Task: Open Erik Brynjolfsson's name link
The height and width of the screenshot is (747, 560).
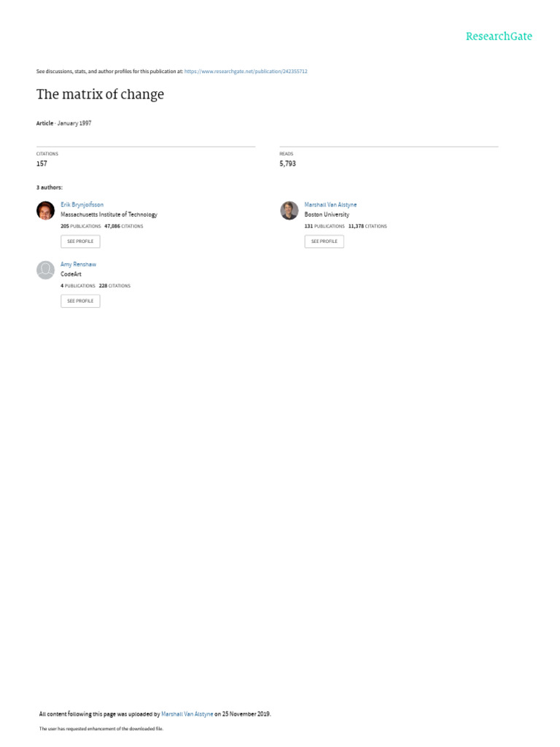Action: (x=82, y=204)
